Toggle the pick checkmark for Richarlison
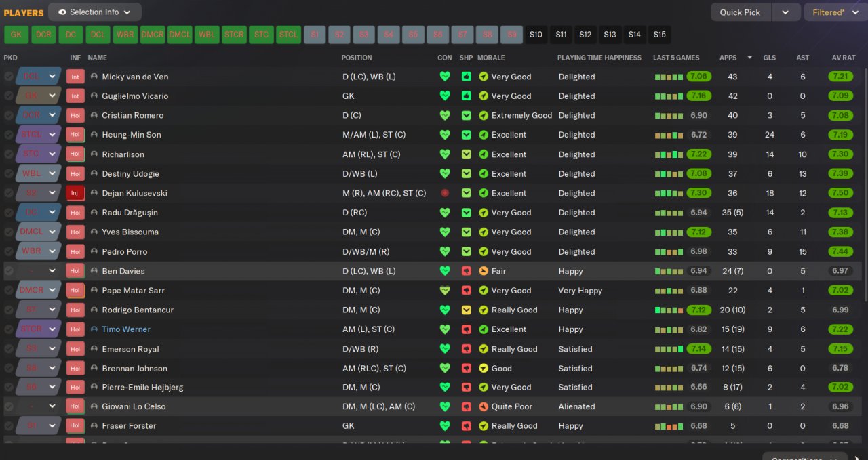Viewport: 868px width, 460px height. (x=9, y=154)
